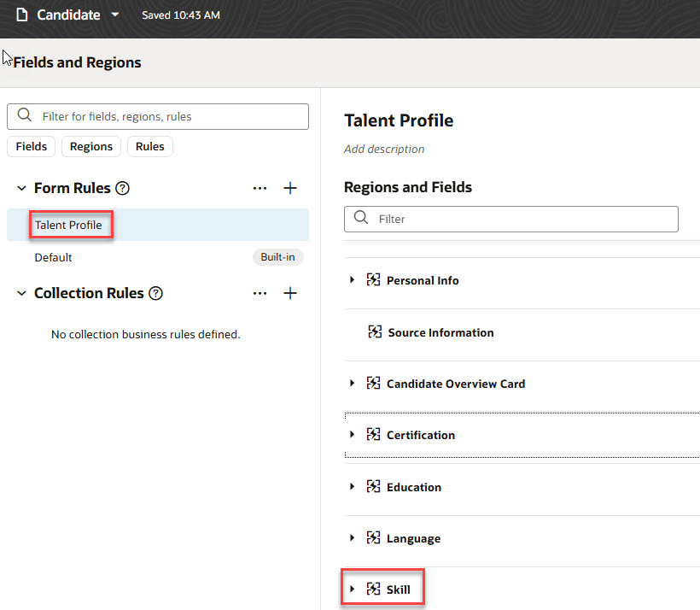Open the Form Rules overflow menu
The width and height of the screenshot is (700, 610).
(260, 188)
